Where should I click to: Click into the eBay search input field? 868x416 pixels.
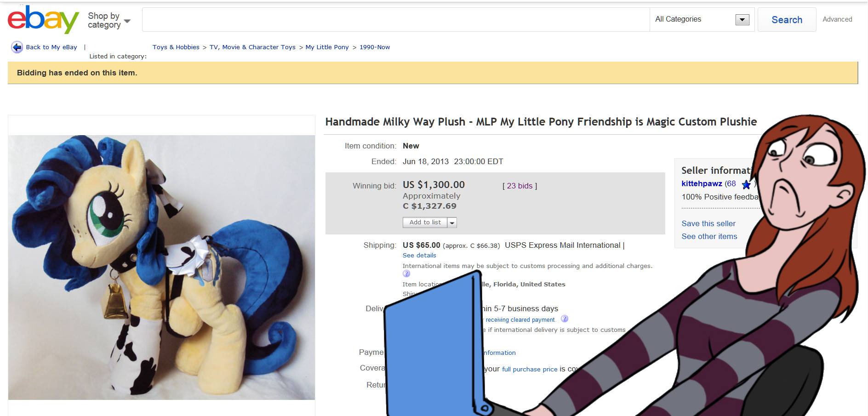[395, 20]
